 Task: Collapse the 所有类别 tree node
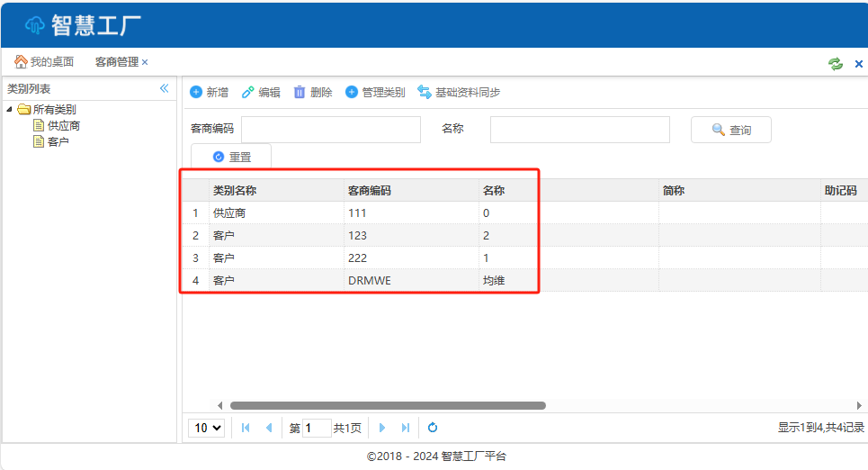pos(10,110)
